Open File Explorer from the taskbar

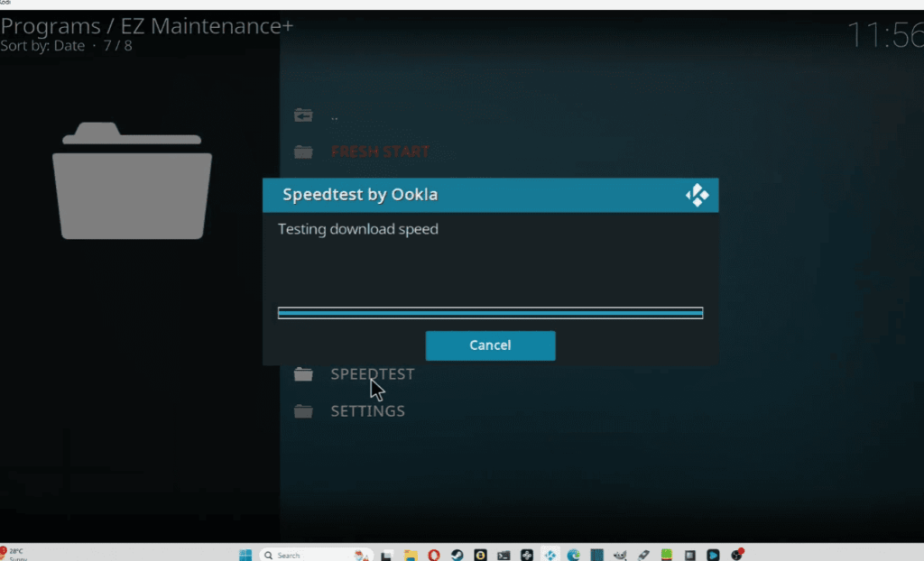pyautogui.click(x=411, y=555)
